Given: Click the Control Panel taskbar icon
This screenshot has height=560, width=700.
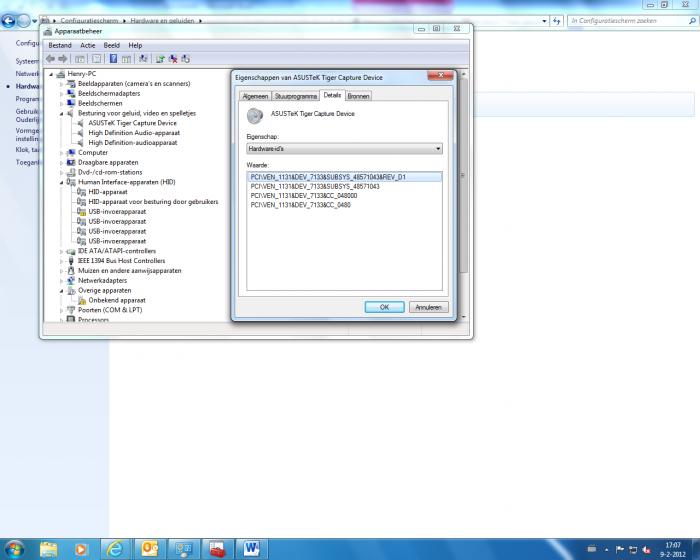Looking at the screenshot, I should pyautogui.click(x=184, y=549).
